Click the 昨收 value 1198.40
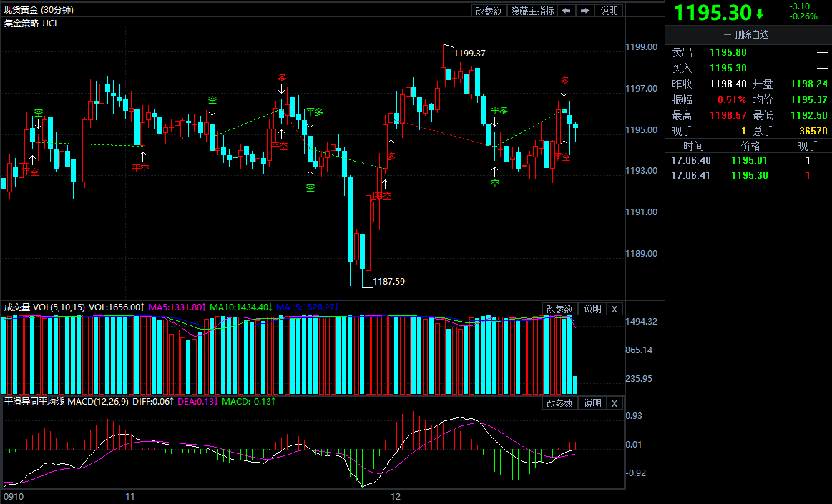 tap(728, 84)
